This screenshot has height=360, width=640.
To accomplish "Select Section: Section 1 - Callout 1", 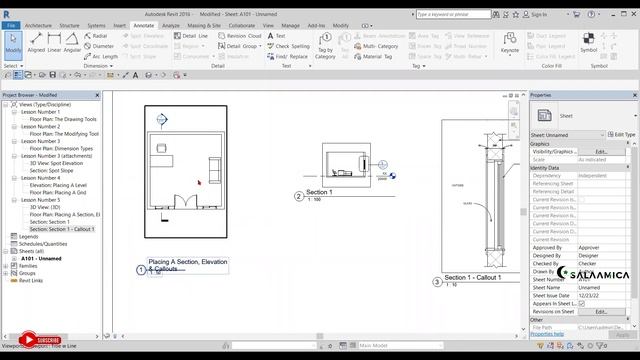I will click(62, 229).
